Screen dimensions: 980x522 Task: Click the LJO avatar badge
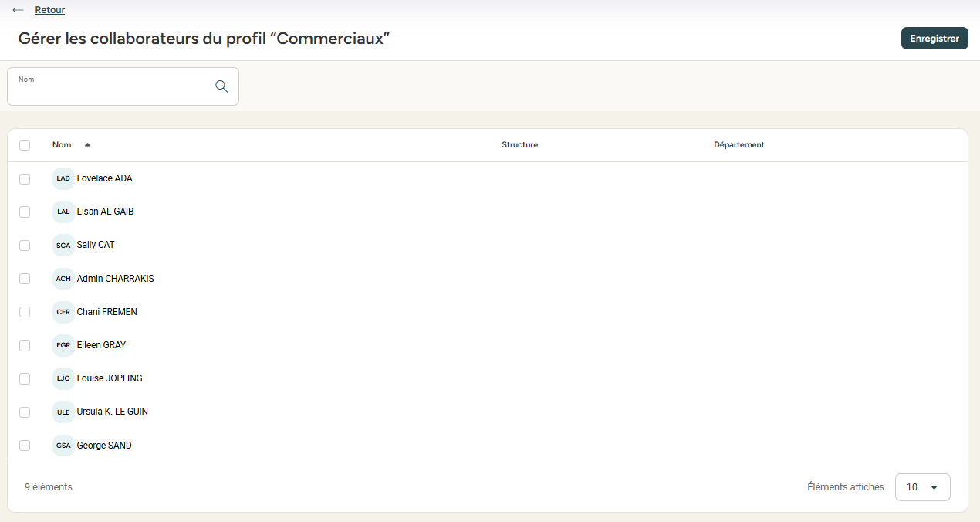(x=63, y=378)
